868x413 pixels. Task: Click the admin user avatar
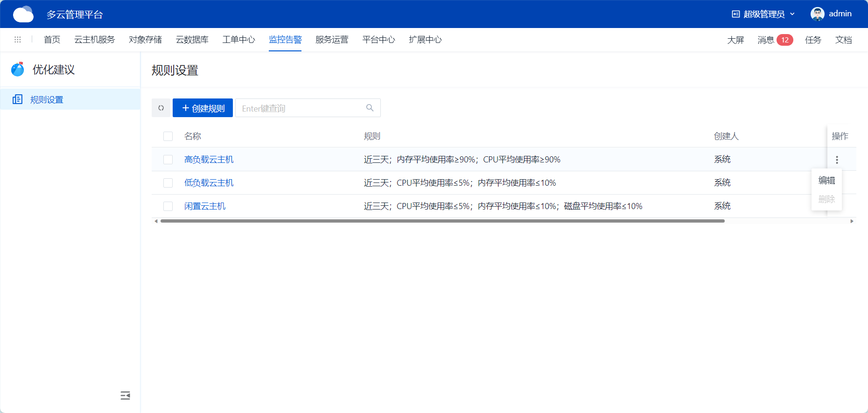[817, 14]
